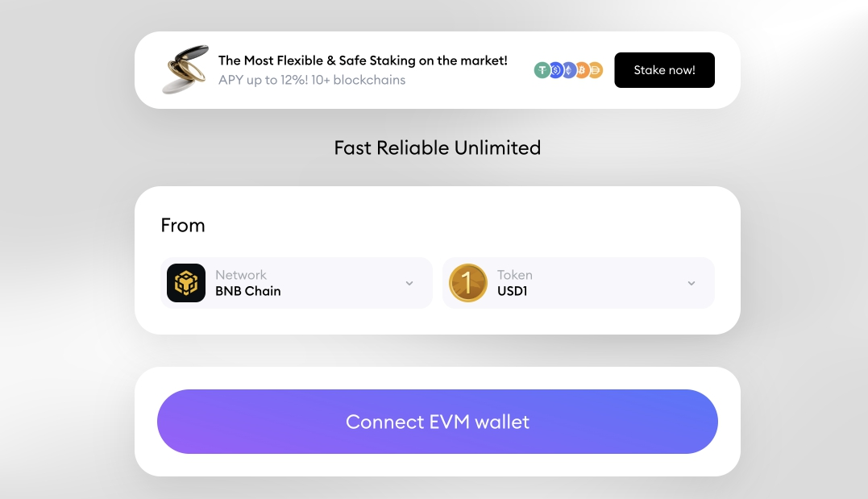Select the USD1 token name text

pos(513,291)
